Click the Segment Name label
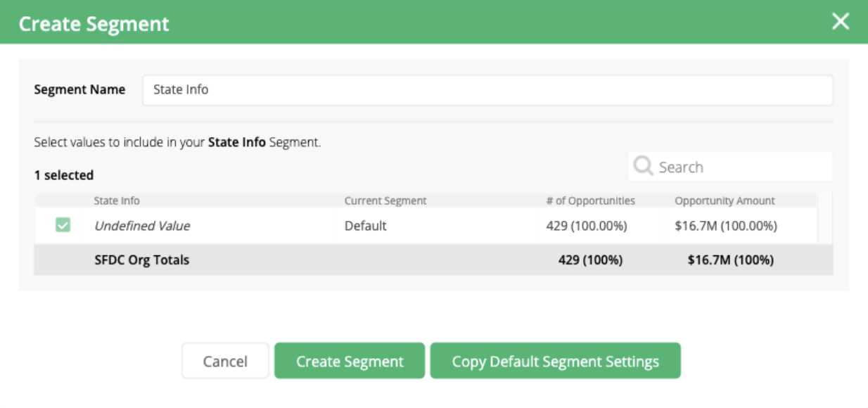Image resolution: width=868 pixels, height=408 pixels. click(79, 90)
